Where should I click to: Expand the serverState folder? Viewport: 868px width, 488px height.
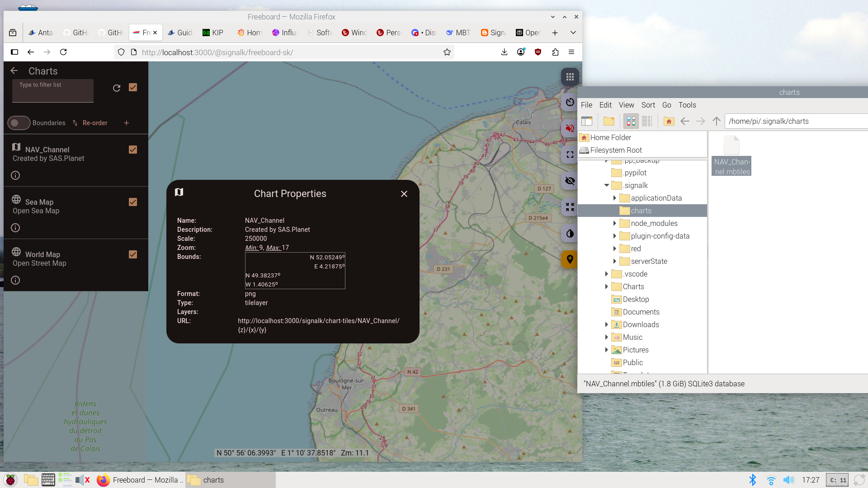614,261
